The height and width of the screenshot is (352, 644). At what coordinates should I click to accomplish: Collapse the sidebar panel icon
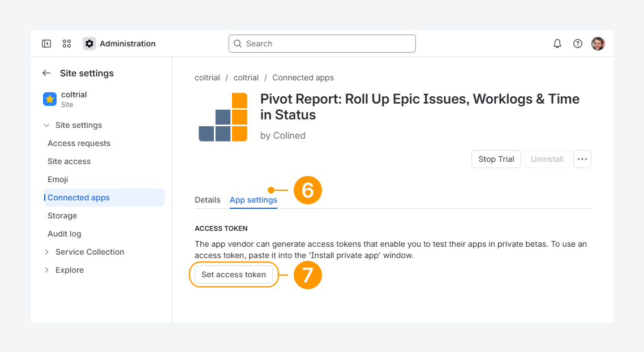46,44
